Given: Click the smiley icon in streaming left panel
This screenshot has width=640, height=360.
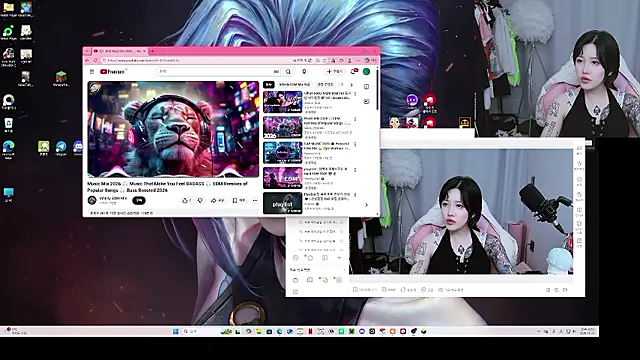Looking at the screenshot, I should point(296,258).
